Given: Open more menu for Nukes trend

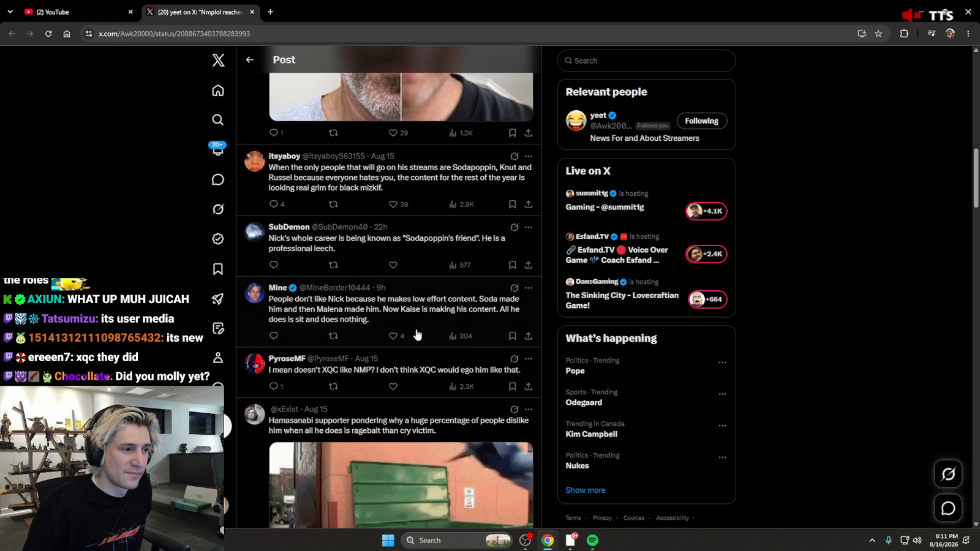Looking at the screenshot, I should pos(722,457).
